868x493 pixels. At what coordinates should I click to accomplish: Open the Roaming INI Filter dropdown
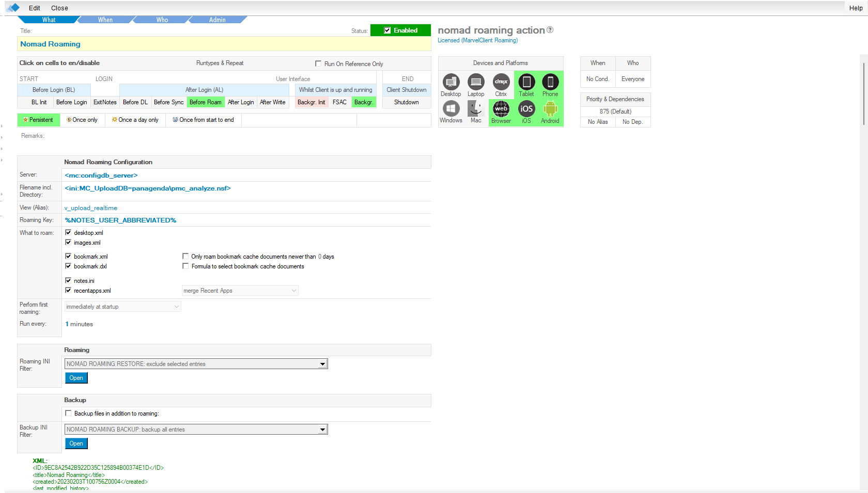(196, 364)
